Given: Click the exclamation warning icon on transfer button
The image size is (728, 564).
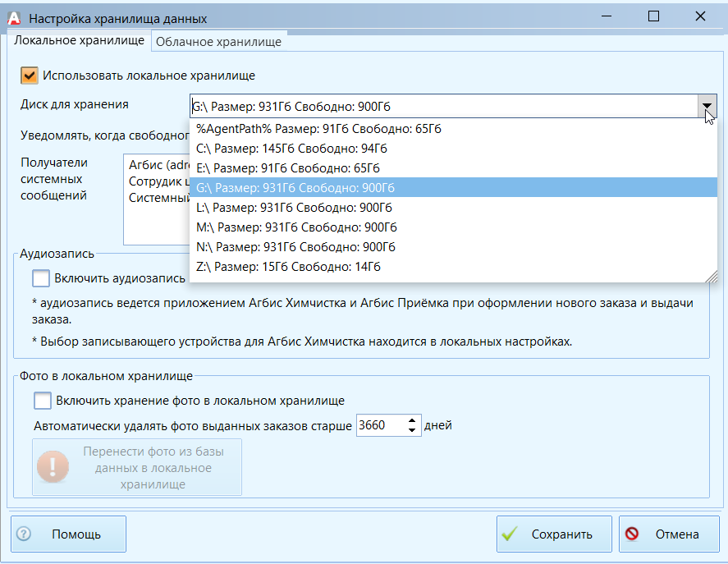Looking at the screenshot, I should [53, 466].
